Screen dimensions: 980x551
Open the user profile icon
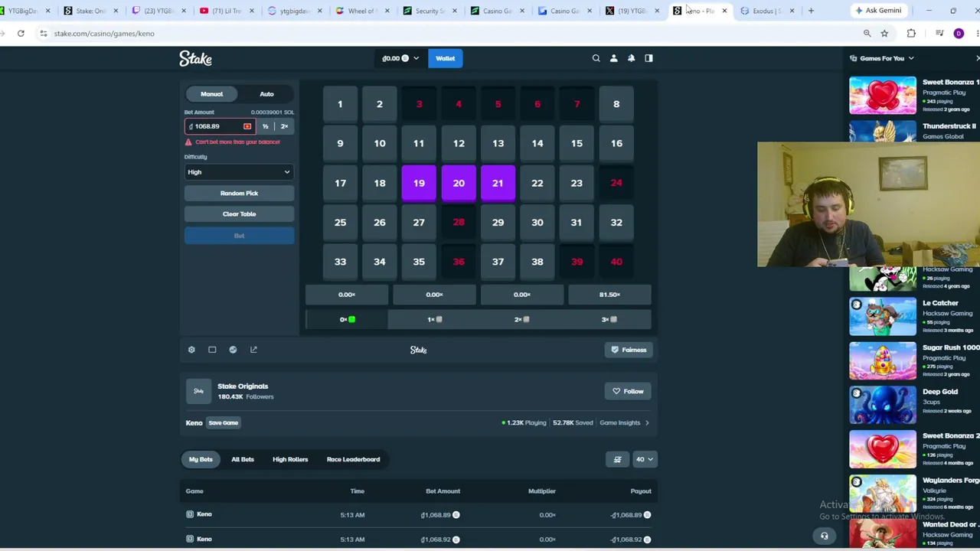(x=613, y=58)
